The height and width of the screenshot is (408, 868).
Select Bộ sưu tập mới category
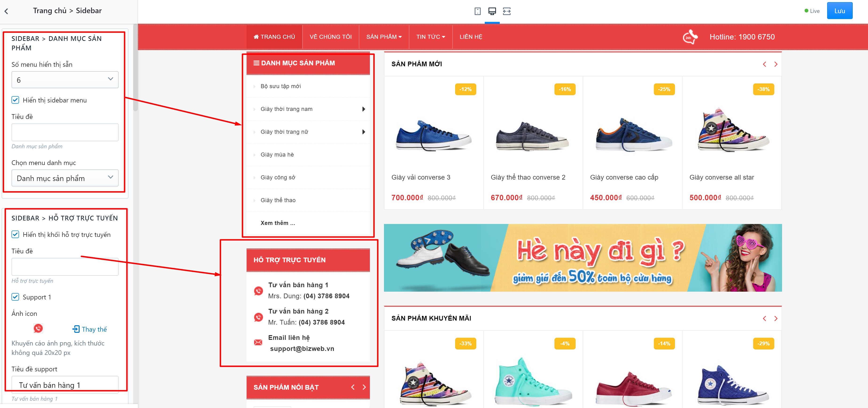pyautogui.click(x=281, y=86)
